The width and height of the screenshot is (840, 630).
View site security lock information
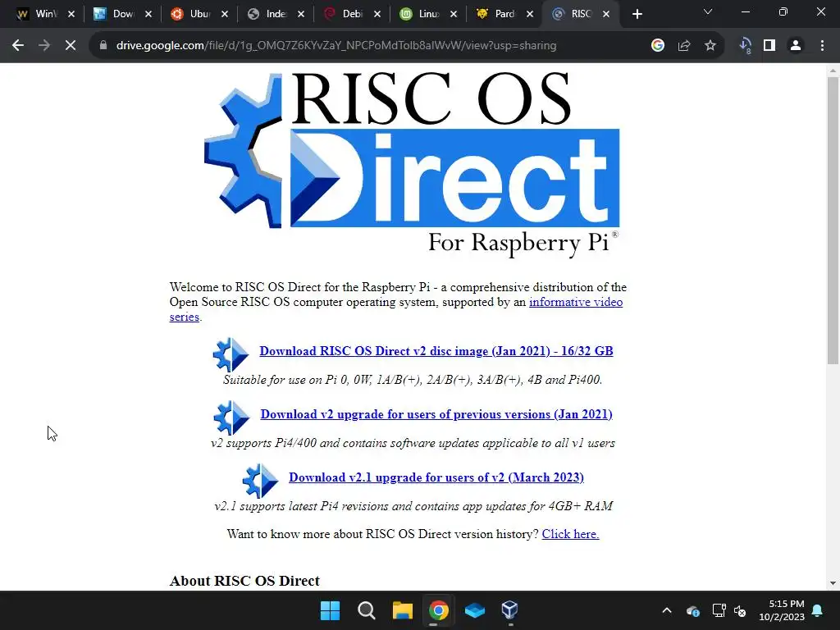pyautogui.click(x=103, y=46)
